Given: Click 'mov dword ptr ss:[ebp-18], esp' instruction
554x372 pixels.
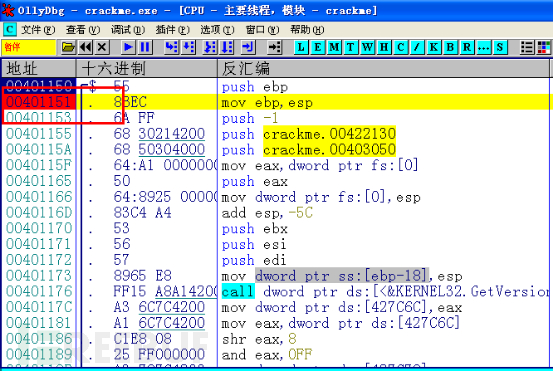Looking at the screenshot, I should [x=342, y=276].
